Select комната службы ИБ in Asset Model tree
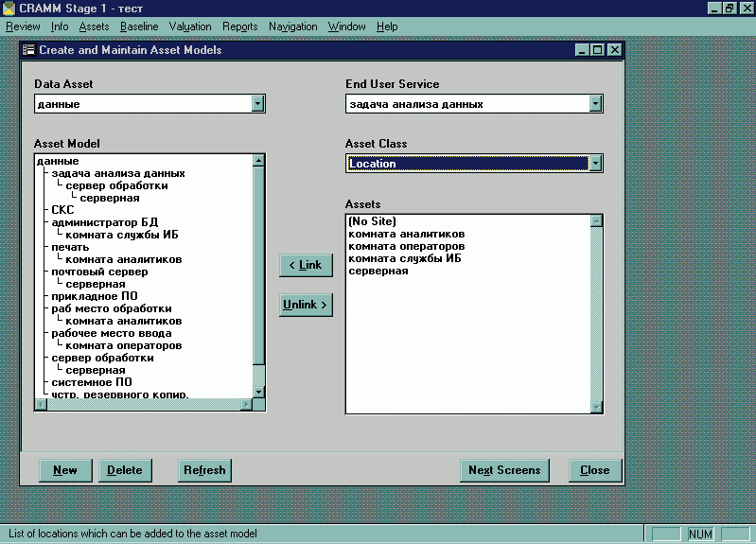 click(x=122, y=235)
